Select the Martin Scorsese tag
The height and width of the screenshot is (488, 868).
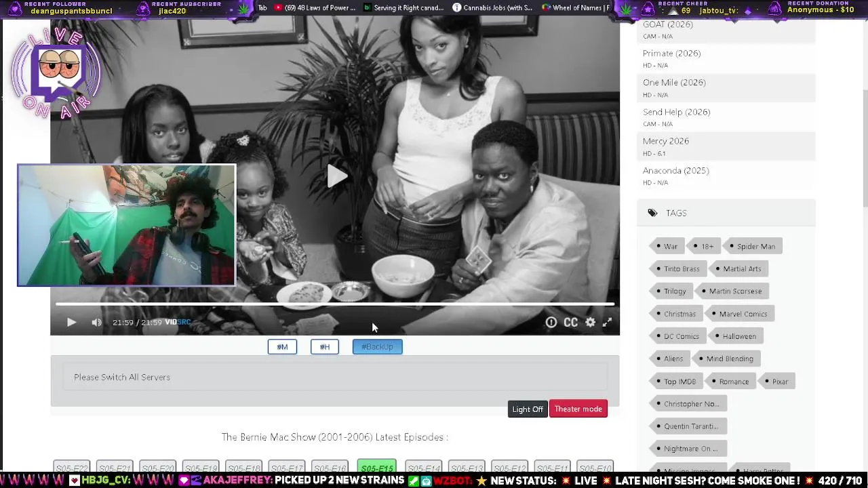(x=732, y=291)
